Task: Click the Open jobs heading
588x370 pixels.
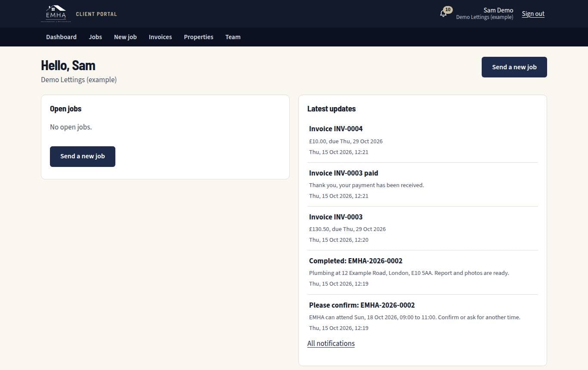Action: point(65,109)
